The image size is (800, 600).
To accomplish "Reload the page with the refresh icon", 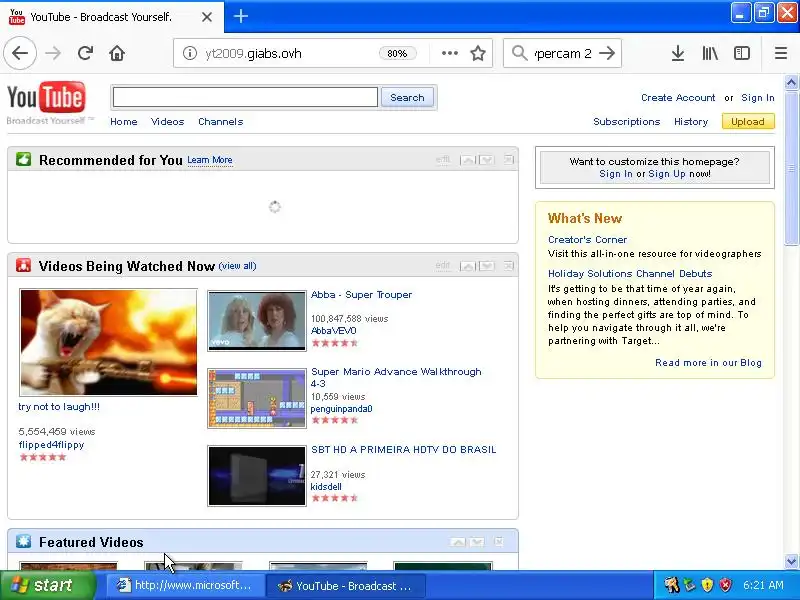I will coord(85,53).
